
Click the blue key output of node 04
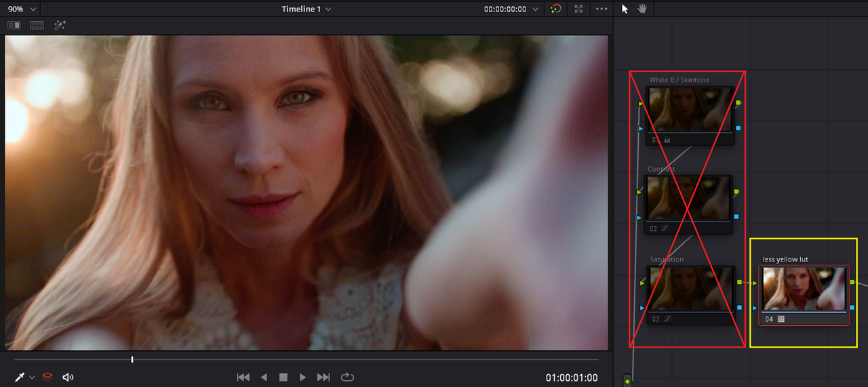click(x=852, y=308)
